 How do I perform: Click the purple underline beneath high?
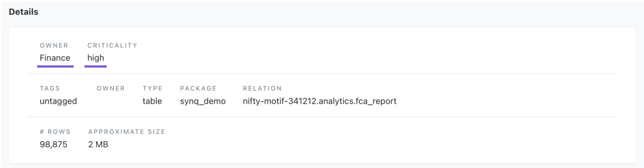coord(96,67)
